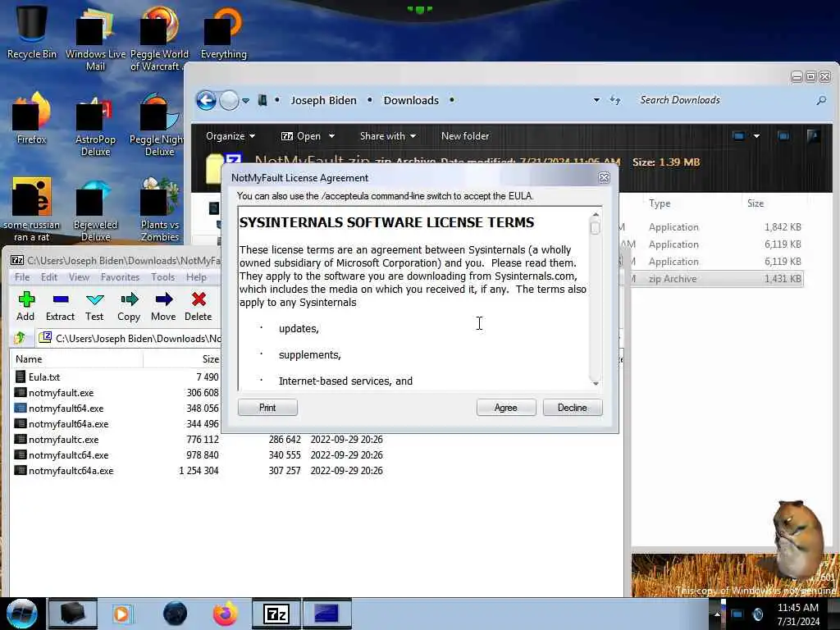
Task: Open the recent pages dropdown beside nav arrows
Action: 245,100
